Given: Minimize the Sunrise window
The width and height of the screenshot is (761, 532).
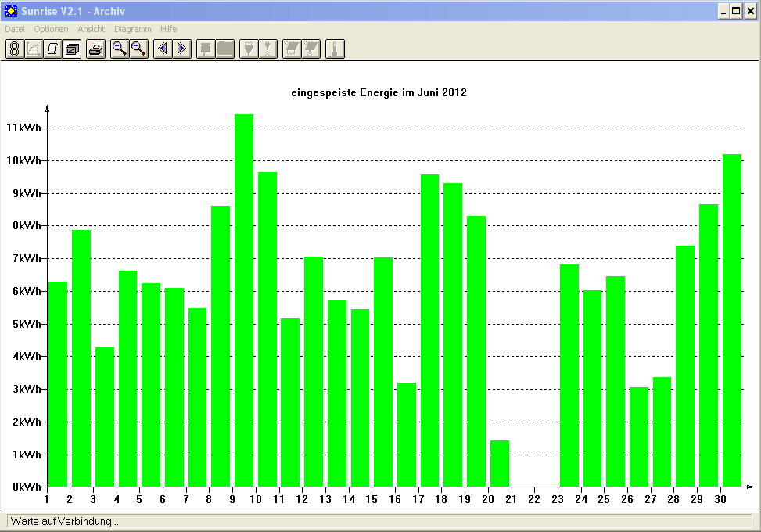Looking at the screenshot, I should (723, 11).
